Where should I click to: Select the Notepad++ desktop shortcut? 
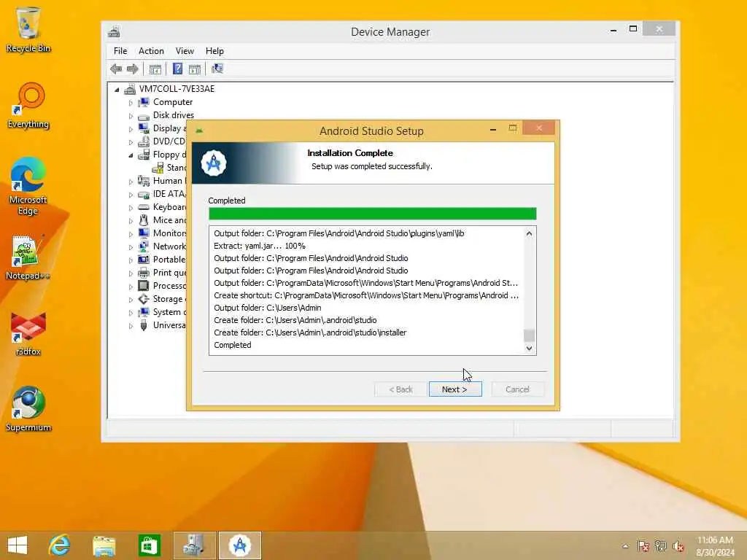[28, 257]
